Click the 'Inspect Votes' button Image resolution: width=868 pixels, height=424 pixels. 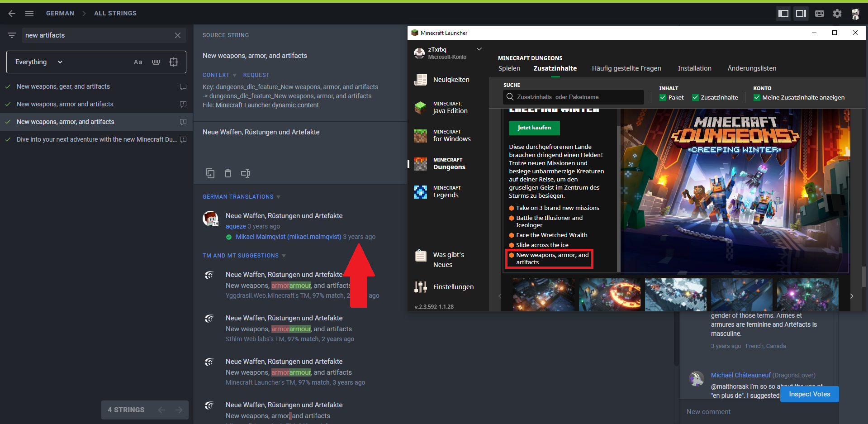click(x=810, y=394)
